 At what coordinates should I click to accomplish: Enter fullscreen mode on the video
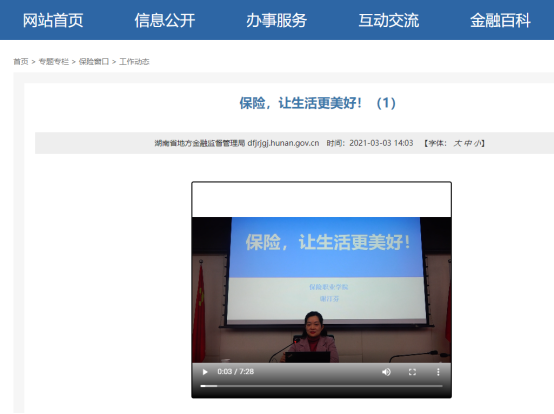click(412, 372)
